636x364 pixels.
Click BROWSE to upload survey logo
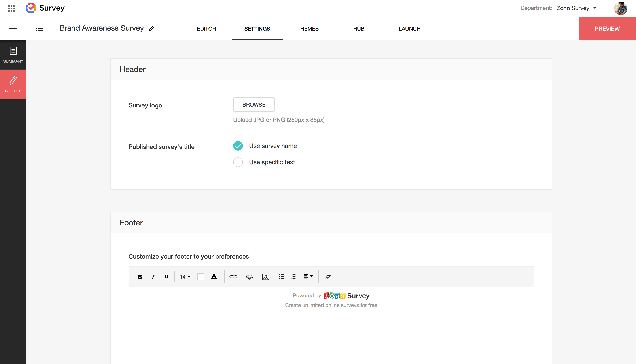coord(254,105)
